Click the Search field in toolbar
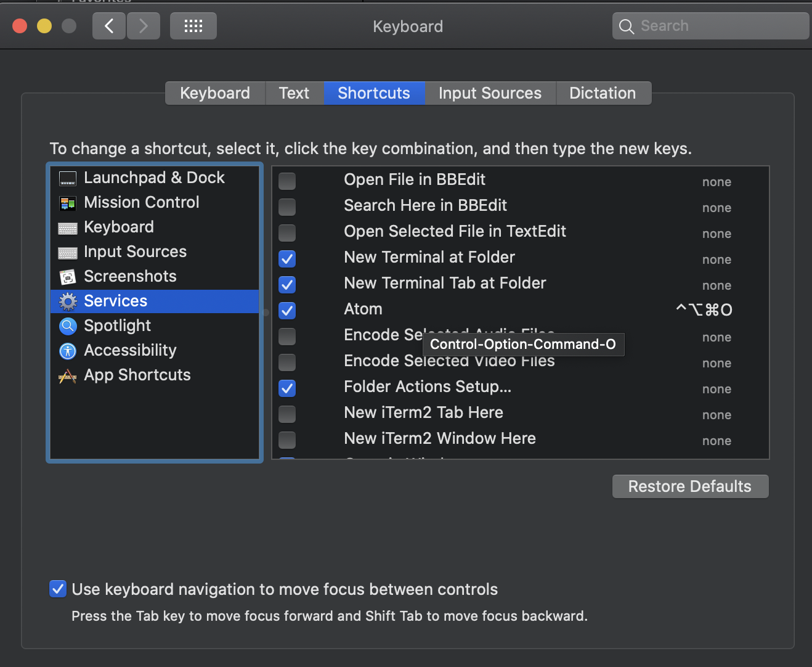Image resolution: width=812 pixels, height=667 pixels. 715,26
